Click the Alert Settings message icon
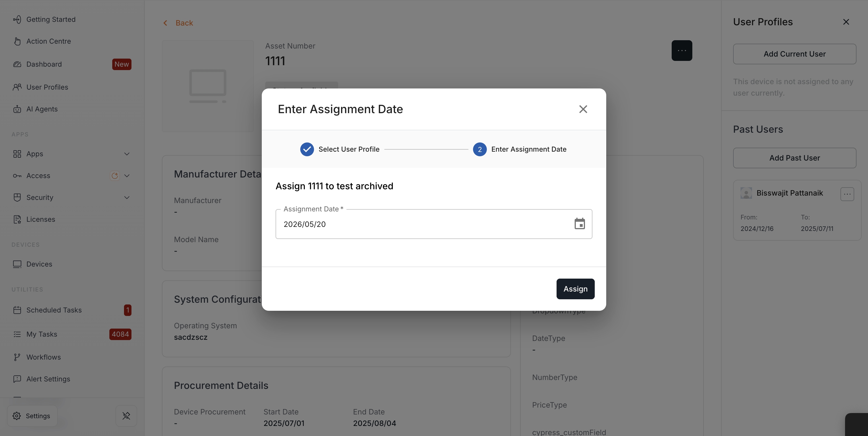Viewport: 868px width, 436px height. click(17, 379)
